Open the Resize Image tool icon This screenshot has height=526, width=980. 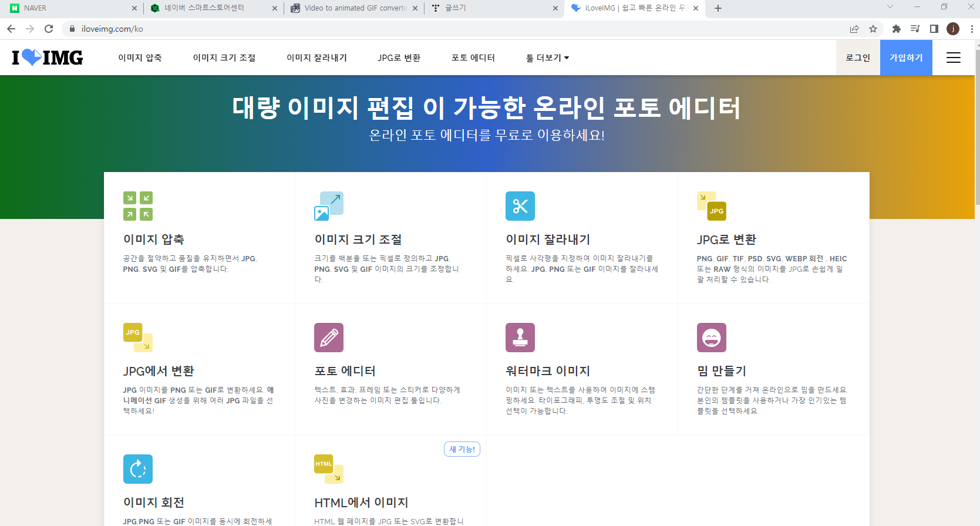329,206
